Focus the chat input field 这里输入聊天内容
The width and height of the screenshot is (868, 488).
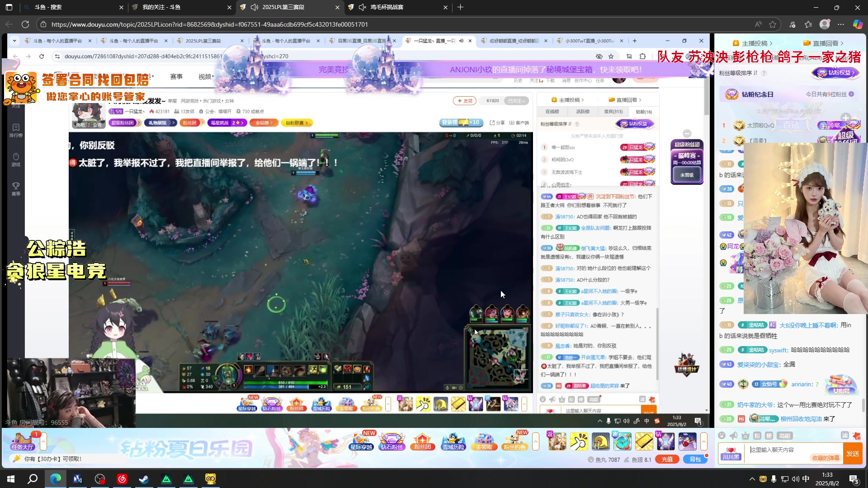pyautogui.click(x=793, y=450)
